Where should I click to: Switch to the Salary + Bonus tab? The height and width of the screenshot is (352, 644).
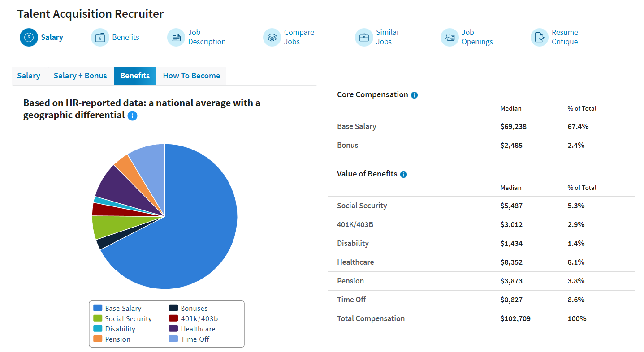pyautogui.click(x=80, y=76)
